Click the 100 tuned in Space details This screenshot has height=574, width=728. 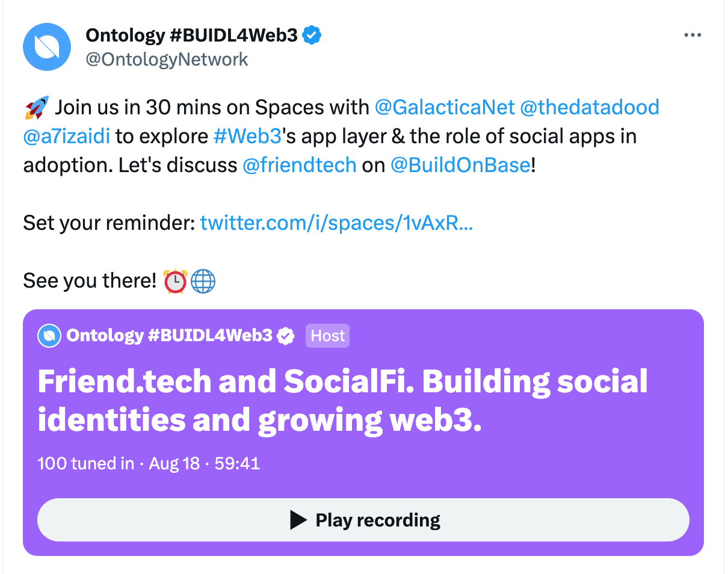[85, 463]
